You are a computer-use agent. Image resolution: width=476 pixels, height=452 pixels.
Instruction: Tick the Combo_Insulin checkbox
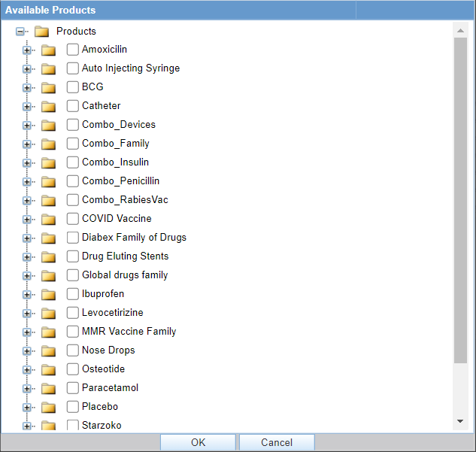point(72,162)
